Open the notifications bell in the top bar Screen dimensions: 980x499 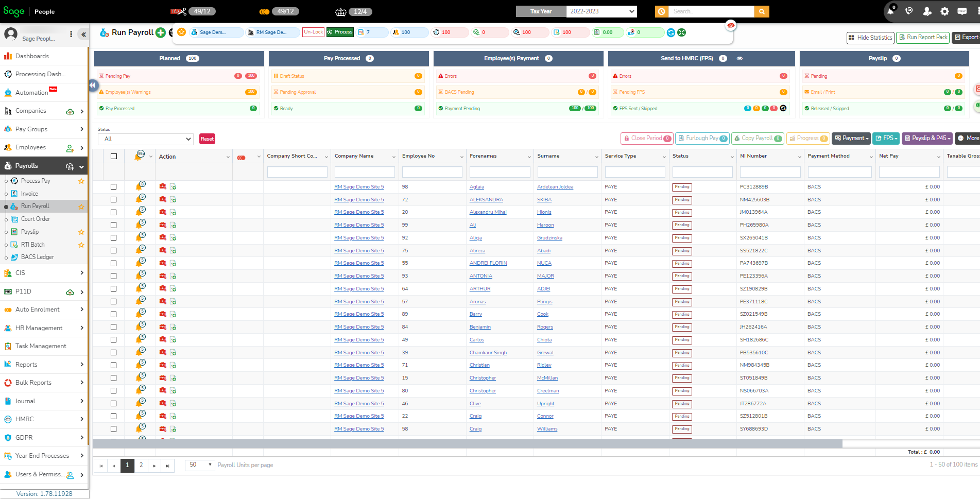pos(890,11)
